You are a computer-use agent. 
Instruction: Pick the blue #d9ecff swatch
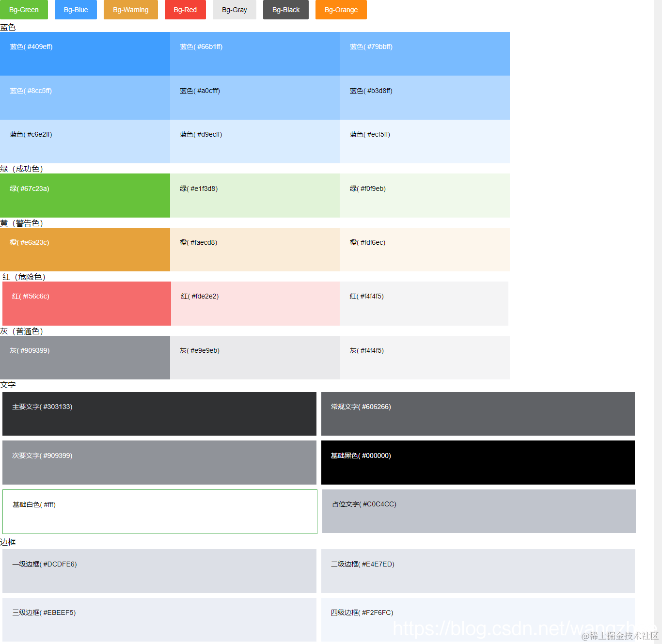click(x=255, y=141)
